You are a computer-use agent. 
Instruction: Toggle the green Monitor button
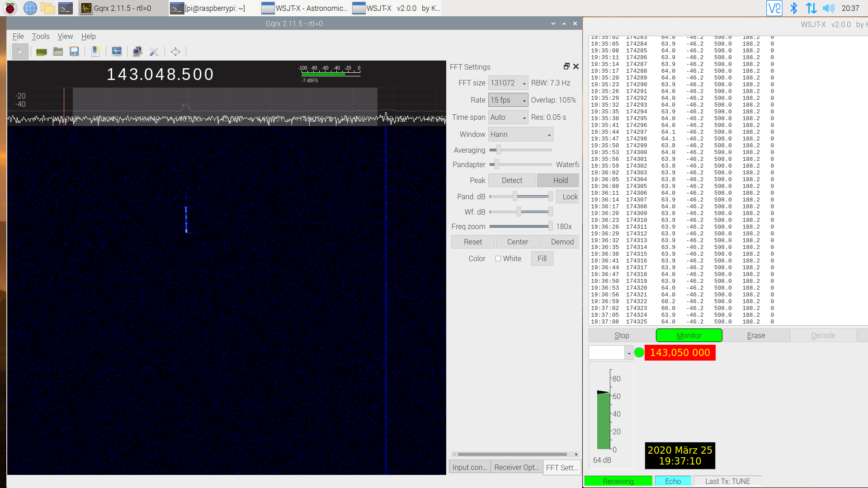coord(689,335)
